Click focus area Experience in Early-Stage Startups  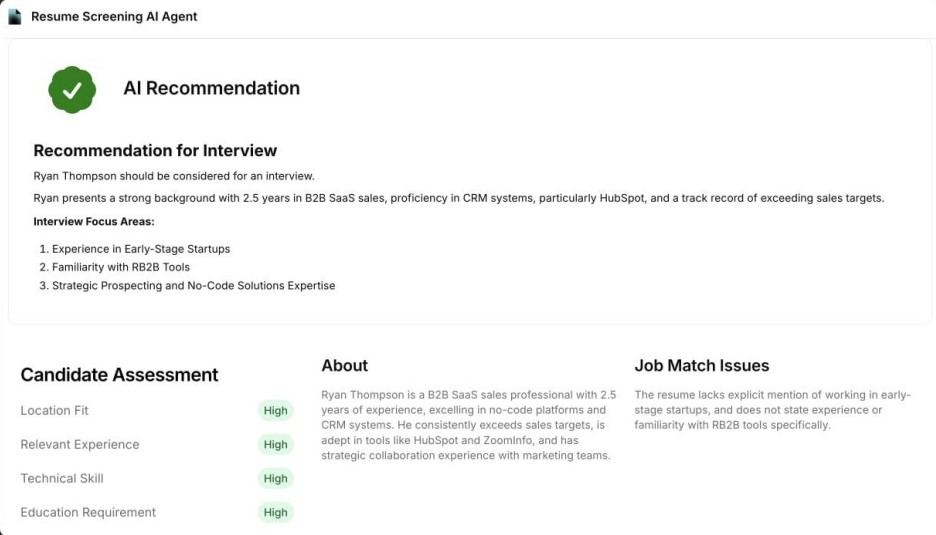click(141, 249)
